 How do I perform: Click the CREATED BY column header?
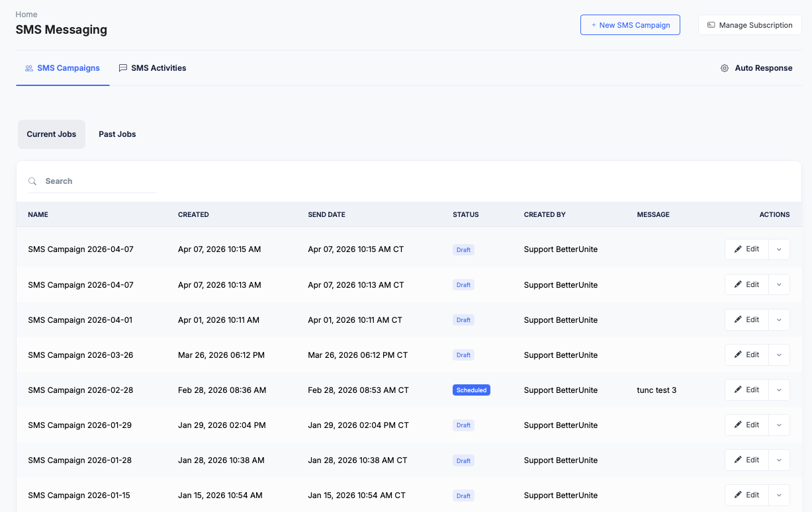[x=545, y=214]
